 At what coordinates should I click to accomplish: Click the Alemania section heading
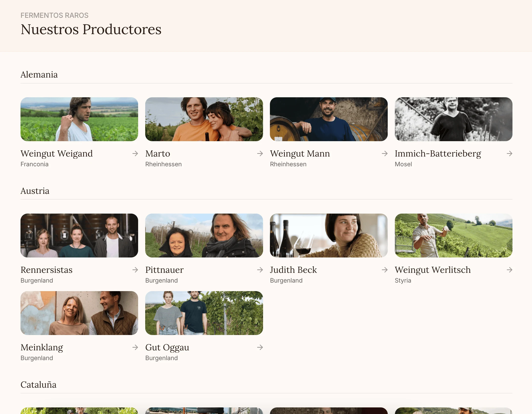pos(39,75)
